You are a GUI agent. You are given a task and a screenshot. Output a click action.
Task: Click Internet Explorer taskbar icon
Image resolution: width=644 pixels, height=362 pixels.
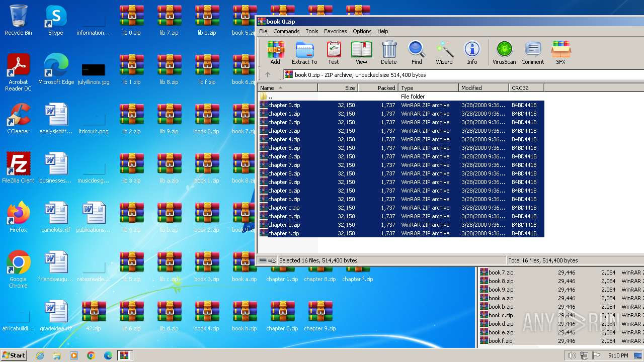click(x=40, y=355)
